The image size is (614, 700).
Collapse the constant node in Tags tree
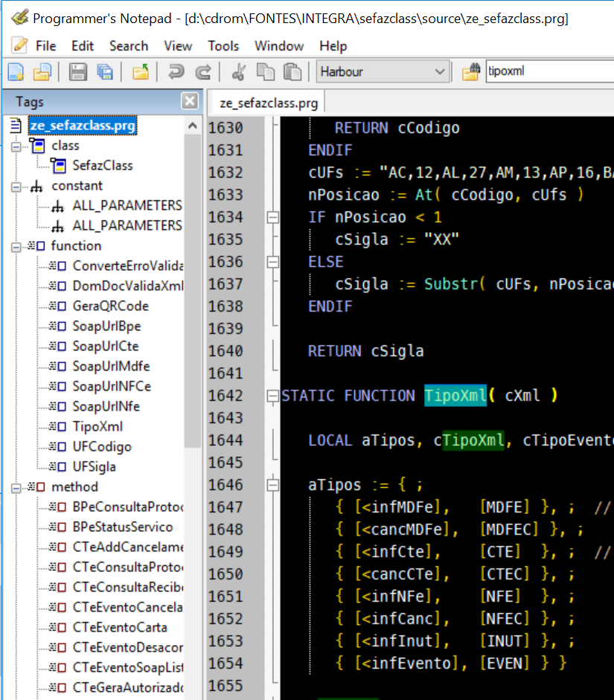click(16, 186)
